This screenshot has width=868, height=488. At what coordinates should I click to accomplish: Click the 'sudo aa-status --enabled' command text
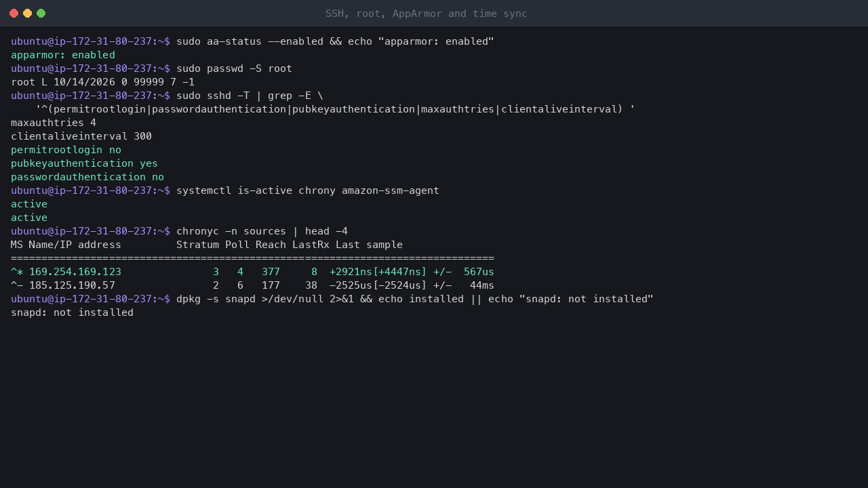pos(250,41)
